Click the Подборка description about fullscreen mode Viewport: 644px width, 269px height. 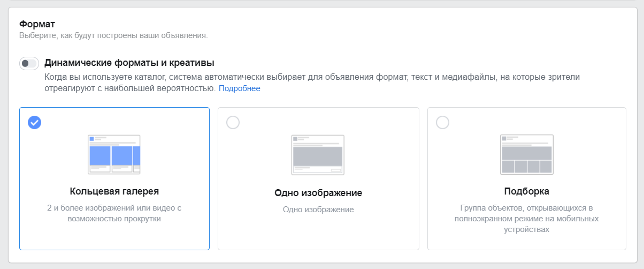point(526,219)
